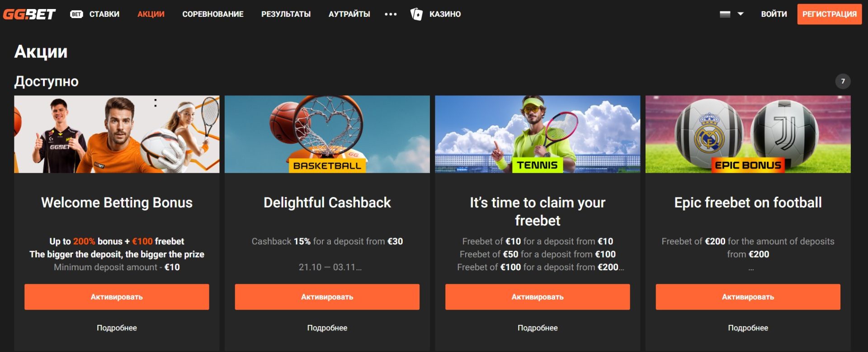Image resolution: width=868 pixels, height=352 pixels.
Task: Expand the language dropdown arrow
Action: 741,14
